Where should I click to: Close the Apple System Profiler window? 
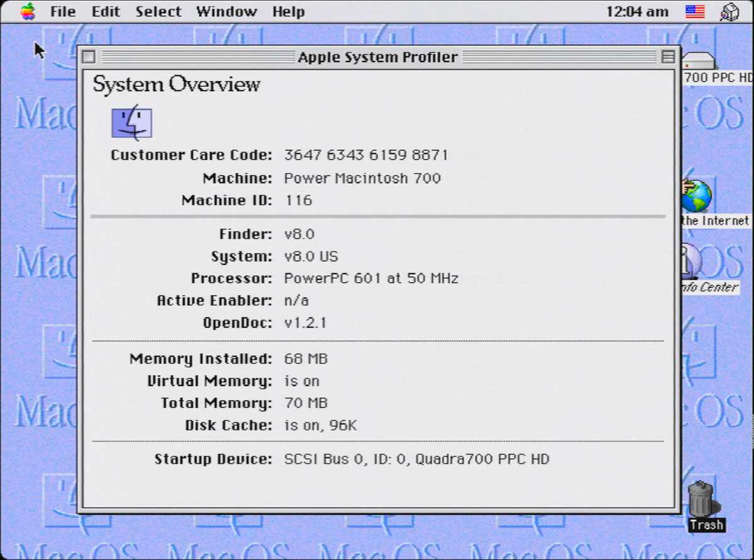[89, 57]
